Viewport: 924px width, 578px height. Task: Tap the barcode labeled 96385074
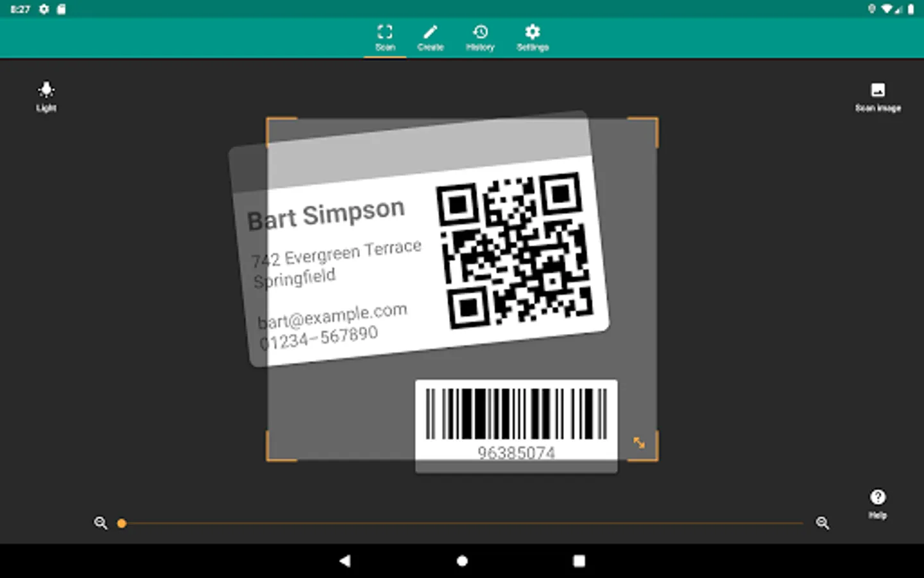click(517, 425)
